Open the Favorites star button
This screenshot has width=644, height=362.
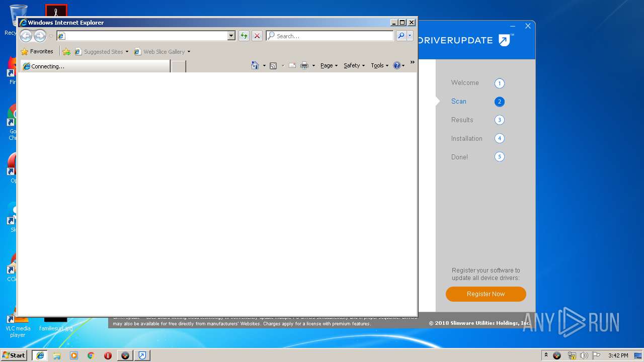pos(37,51)
